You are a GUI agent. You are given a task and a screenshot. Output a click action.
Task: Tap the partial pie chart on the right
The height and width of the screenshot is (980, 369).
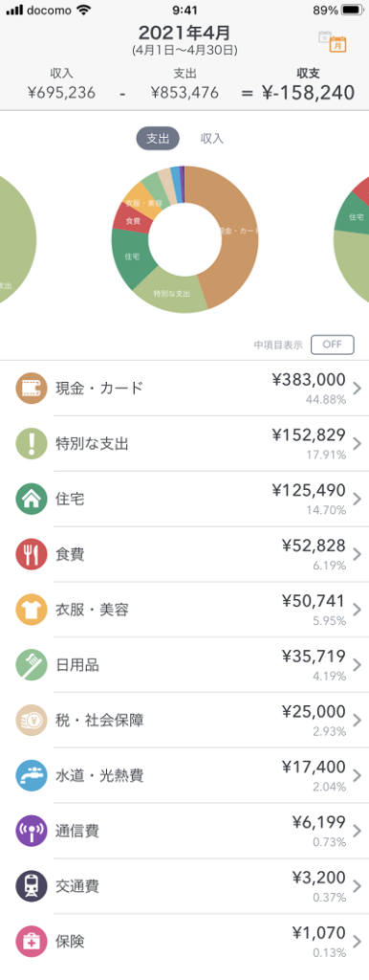(351, 239)
